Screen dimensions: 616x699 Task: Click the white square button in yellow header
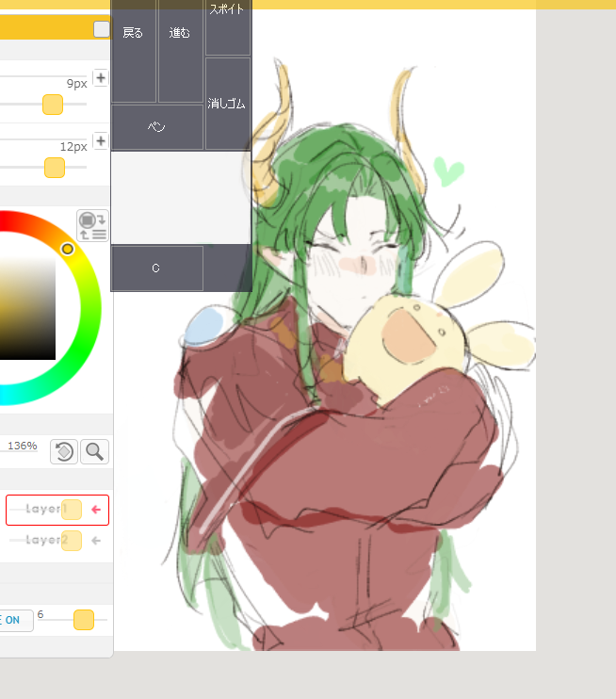coord(102,29)
